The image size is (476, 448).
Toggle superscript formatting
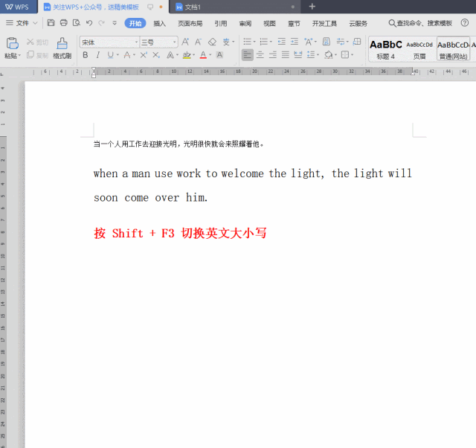pos(143,55)
